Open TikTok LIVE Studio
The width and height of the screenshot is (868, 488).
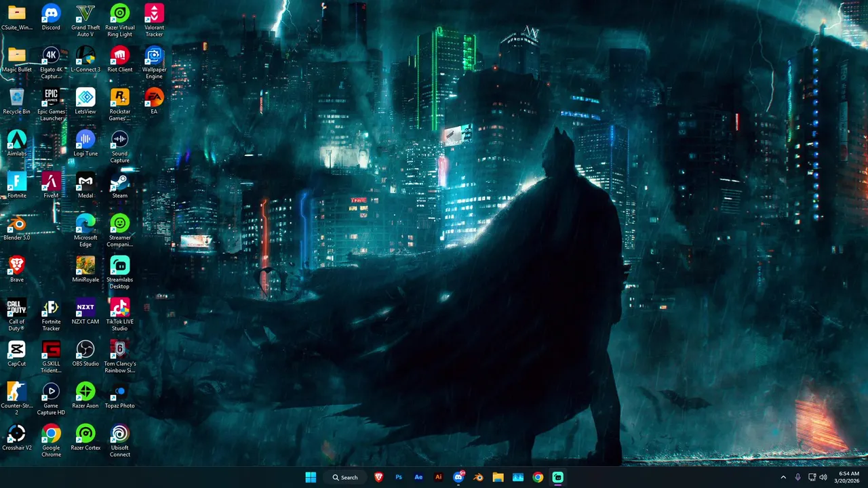pos(120,315)
